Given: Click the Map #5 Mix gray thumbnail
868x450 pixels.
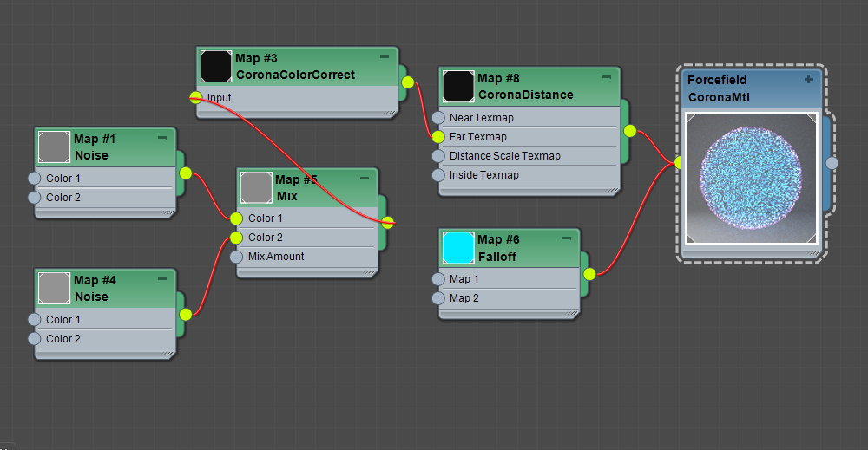Looking at the screenshot, I should 256,187.
